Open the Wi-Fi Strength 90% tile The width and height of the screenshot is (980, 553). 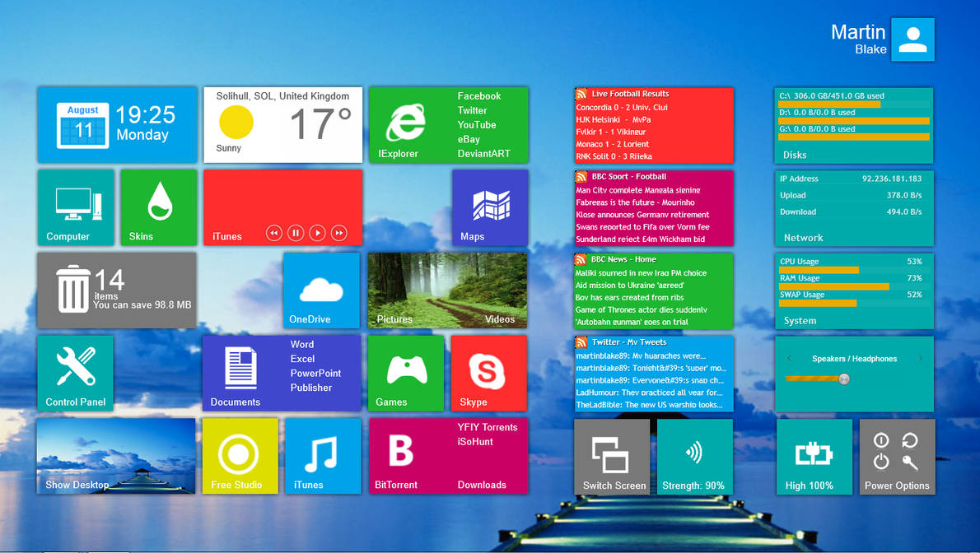pyautogui.click(x=694, y=457)
